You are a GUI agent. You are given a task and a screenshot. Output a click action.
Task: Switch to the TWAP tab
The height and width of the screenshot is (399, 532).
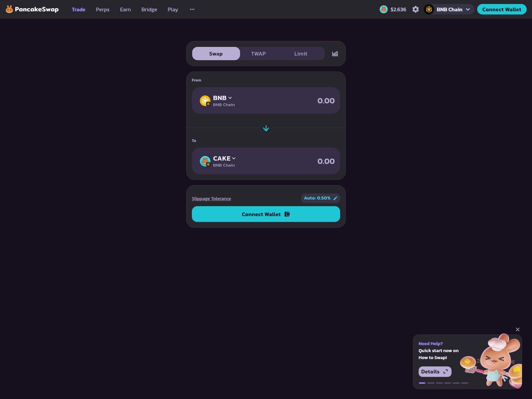[x=258, y=54]
